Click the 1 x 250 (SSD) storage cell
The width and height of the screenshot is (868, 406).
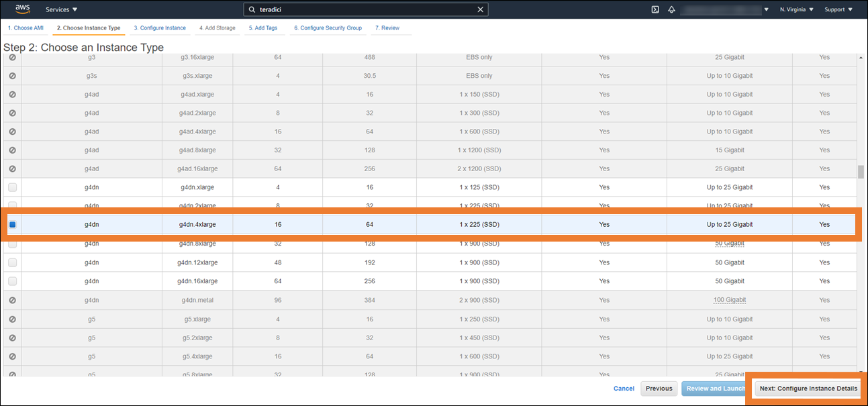pyautogui.click(x=479, y=319)
